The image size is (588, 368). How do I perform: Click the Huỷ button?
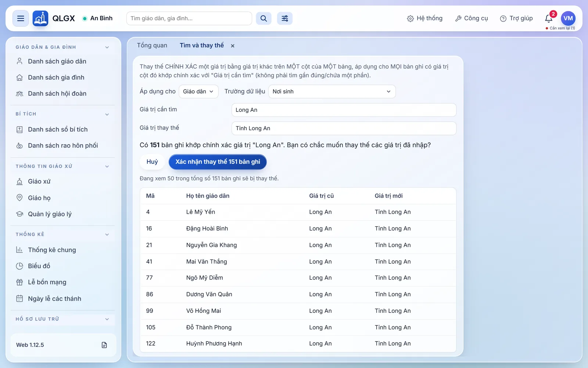point(152,162)
